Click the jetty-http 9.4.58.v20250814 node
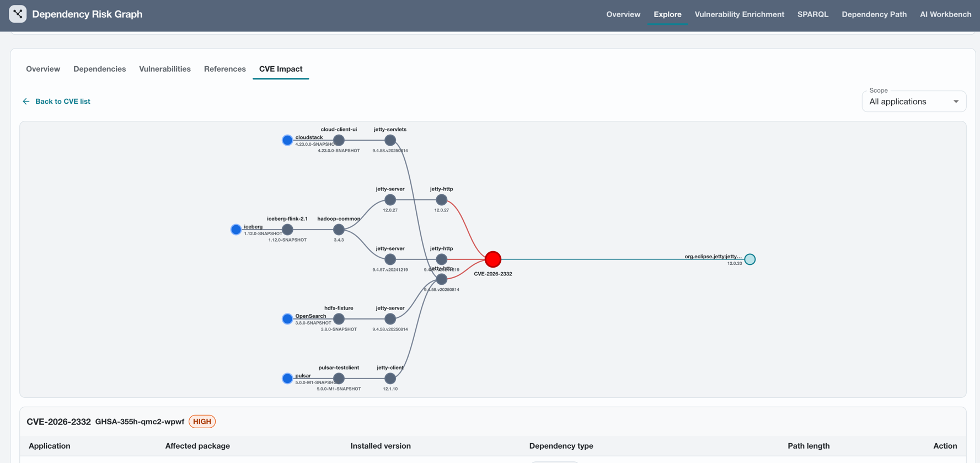The width and height of the screenshot is (980, 463). point(441,279)
